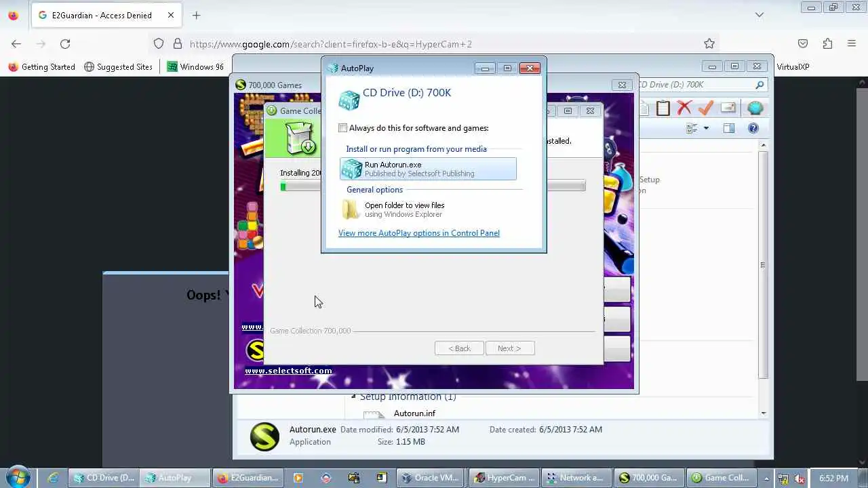The height and width of the screenshot is (488, 868).
Task: Visit www.selectsoft.com link in 700,000 Games window
Action: 288,371
